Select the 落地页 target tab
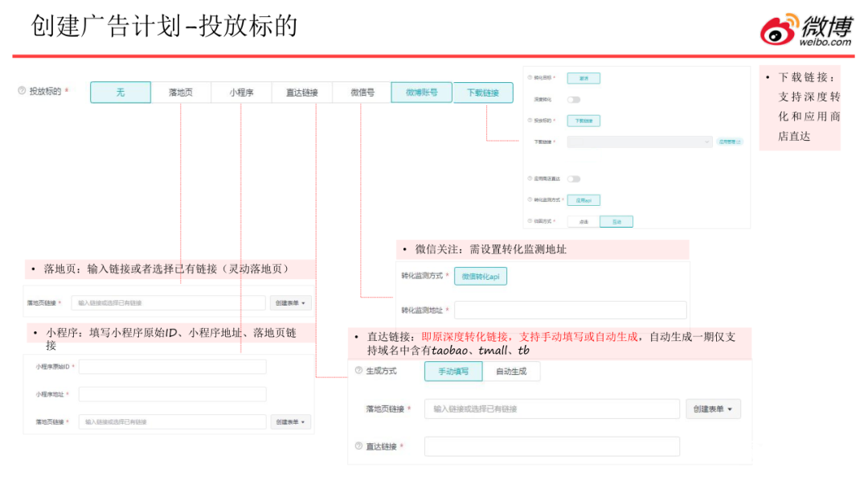 (181, 92)
